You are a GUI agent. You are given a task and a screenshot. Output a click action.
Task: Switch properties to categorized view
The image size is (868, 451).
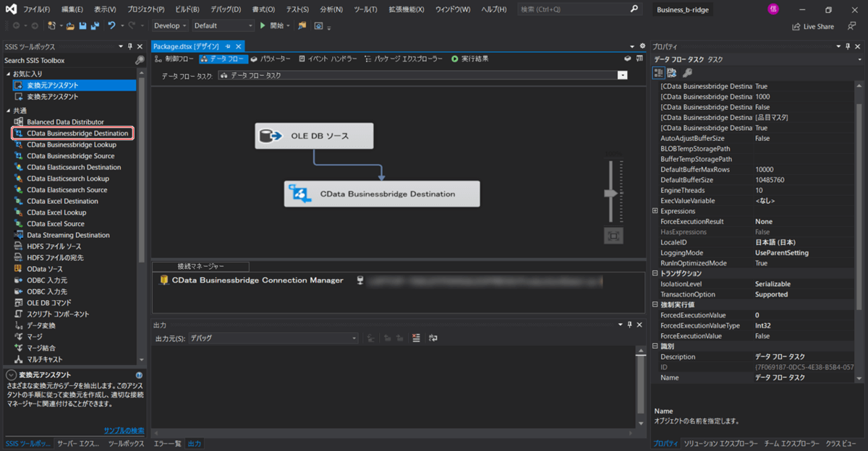659,73
